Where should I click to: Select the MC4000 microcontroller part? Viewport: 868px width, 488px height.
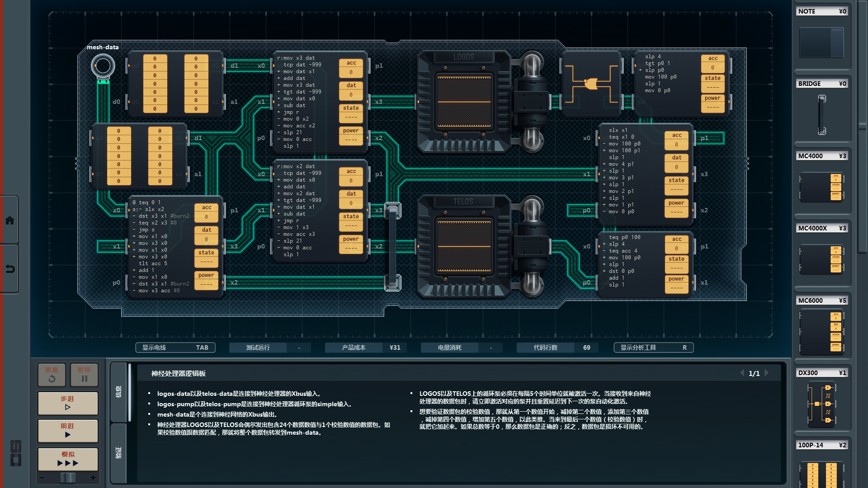click(821, 187)
